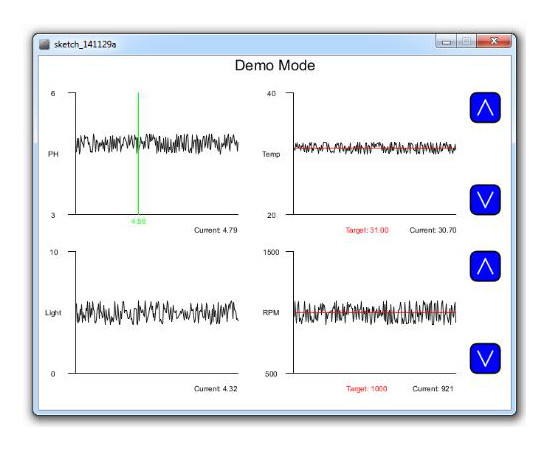
Task: Click the green PH marker line
Action: point(138,153)
